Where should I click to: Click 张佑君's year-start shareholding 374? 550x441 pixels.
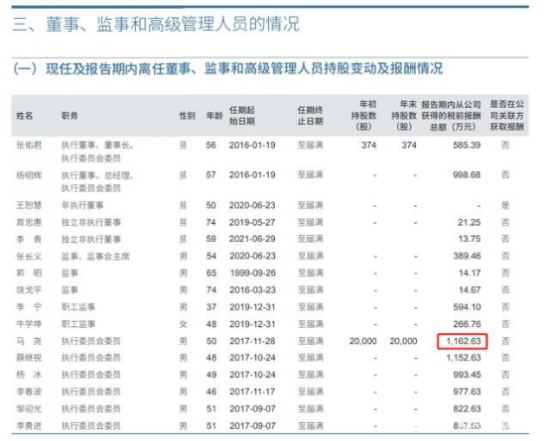pos(369,145)
